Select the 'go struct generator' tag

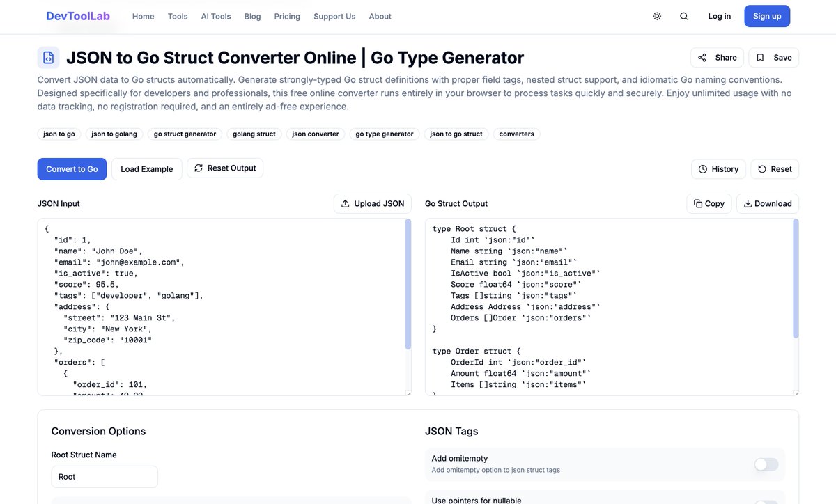click(185, 134)
